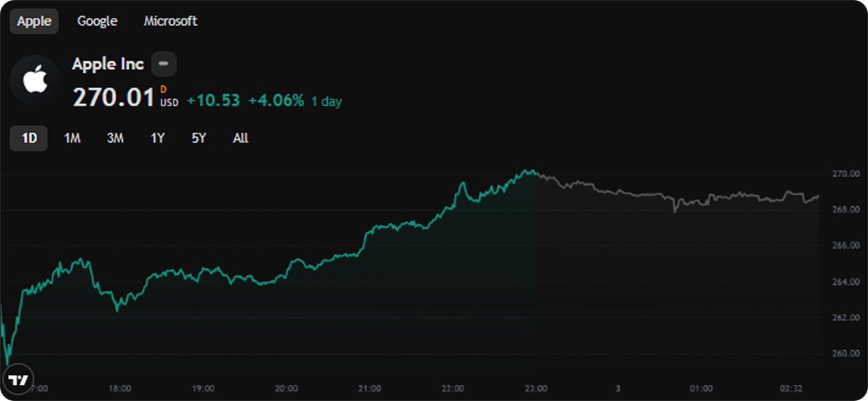Open the TradingView logo link

click(17, 380)
